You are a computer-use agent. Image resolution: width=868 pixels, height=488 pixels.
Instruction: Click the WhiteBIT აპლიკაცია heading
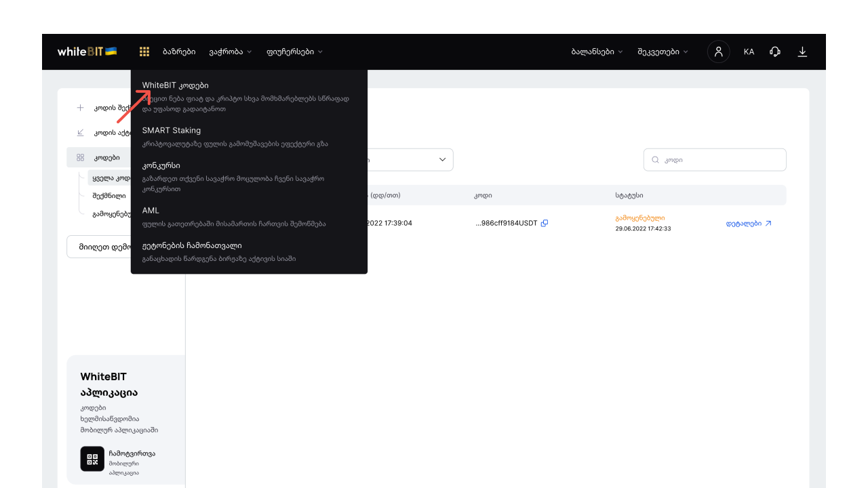(x=108, y=384)
